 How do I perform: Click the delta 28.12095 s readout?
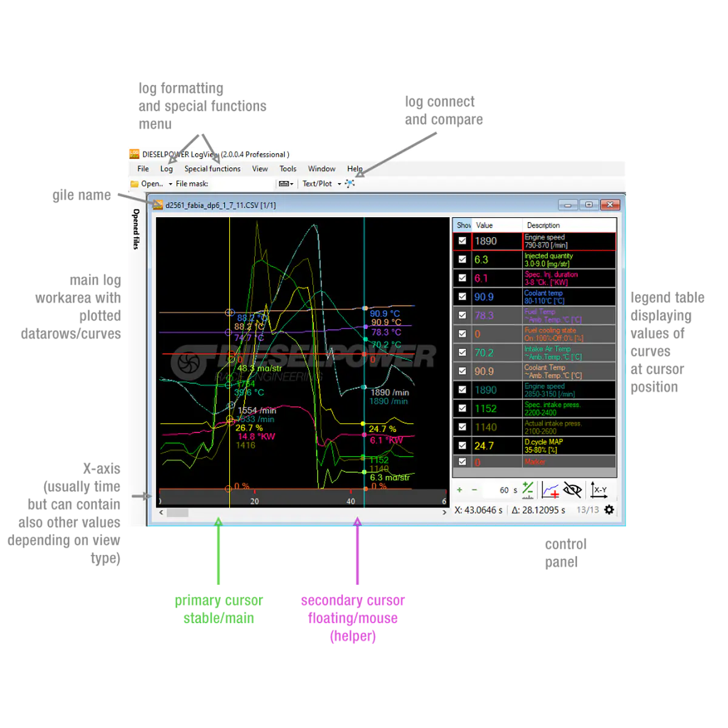pyautogui.click(x=538, y=510)
